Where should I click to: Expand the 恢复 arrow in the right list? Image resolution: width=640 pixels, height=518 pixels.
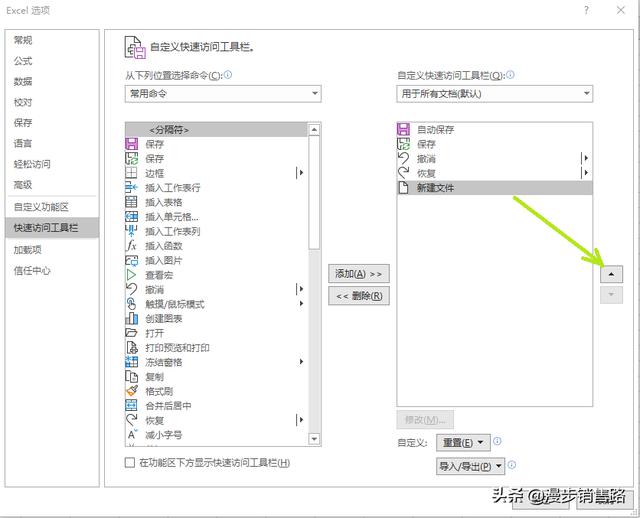585,173
